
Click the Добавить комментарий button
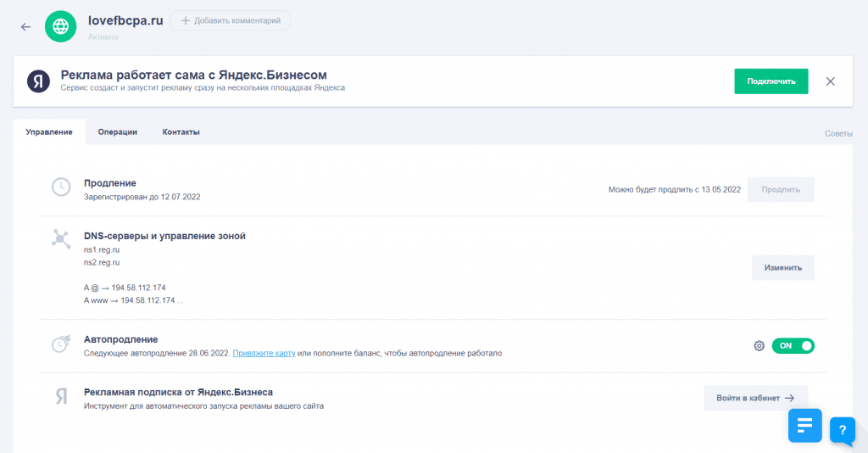pyautogui.click(x=231, y=20)
